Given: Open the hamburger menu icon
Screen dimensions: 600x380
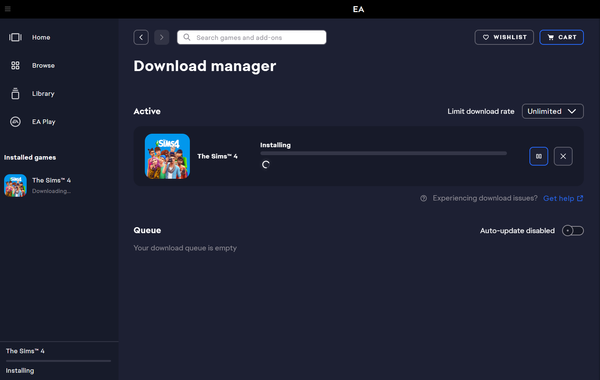Looking at the screenshot, I should tap(8, 9).
